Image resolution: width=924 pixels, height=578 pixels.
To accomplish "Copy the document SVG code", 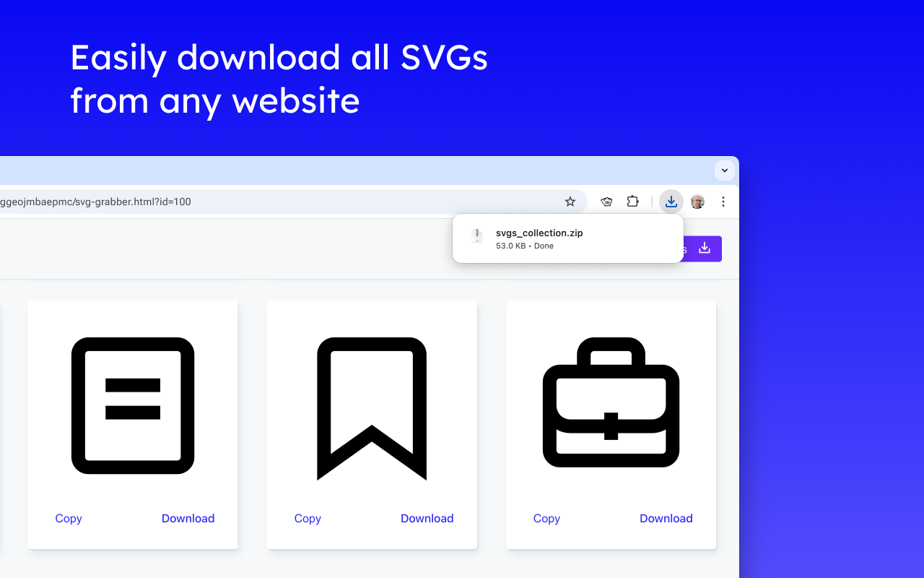I will tap(69, 518).
